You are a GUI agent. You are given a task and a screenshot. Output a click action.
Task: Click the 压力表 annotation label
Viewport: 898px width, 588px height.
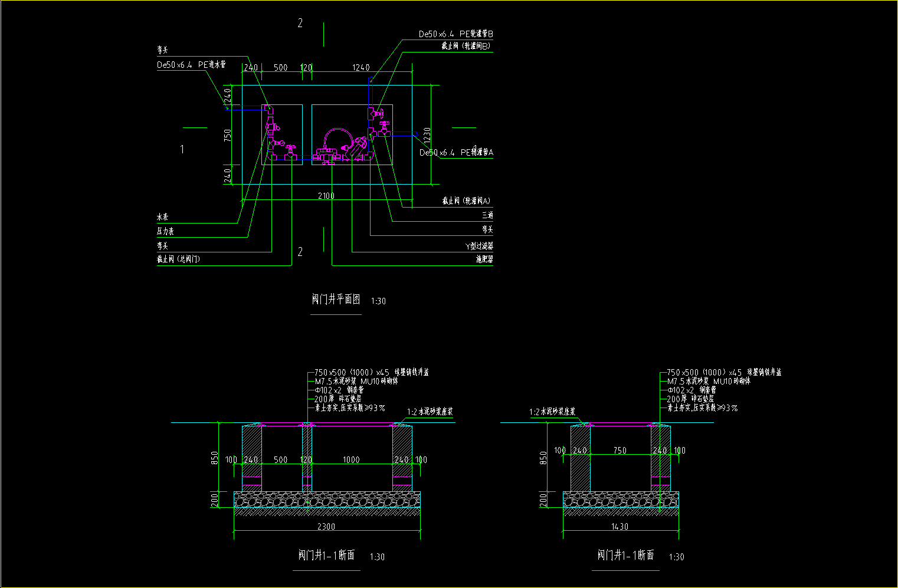coord(165,232)
